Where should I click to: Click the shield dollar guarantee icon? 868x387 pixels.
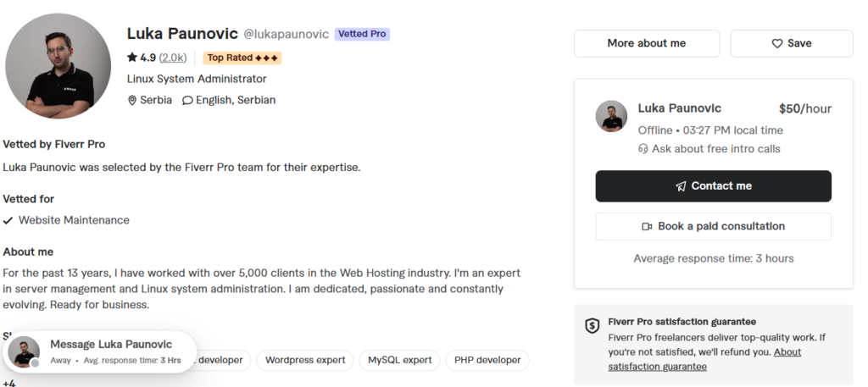click(593, 326)
